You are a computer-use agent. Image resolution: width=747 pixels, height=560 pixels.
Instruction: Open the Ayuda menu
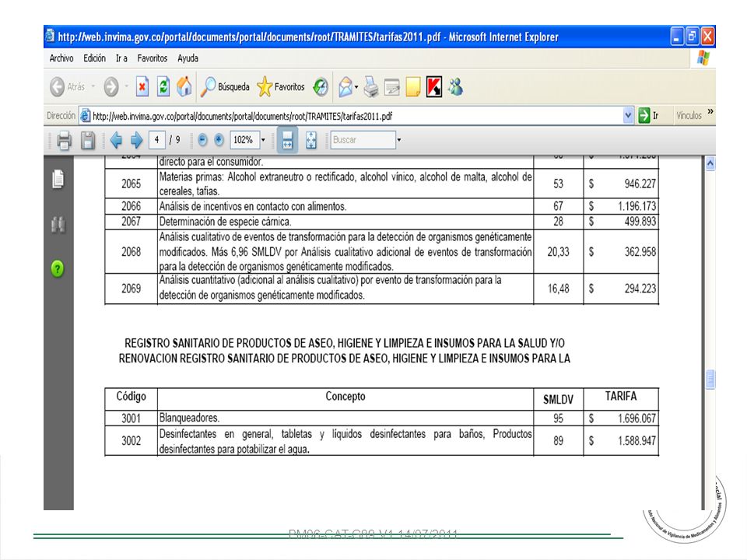click(188, 58)
